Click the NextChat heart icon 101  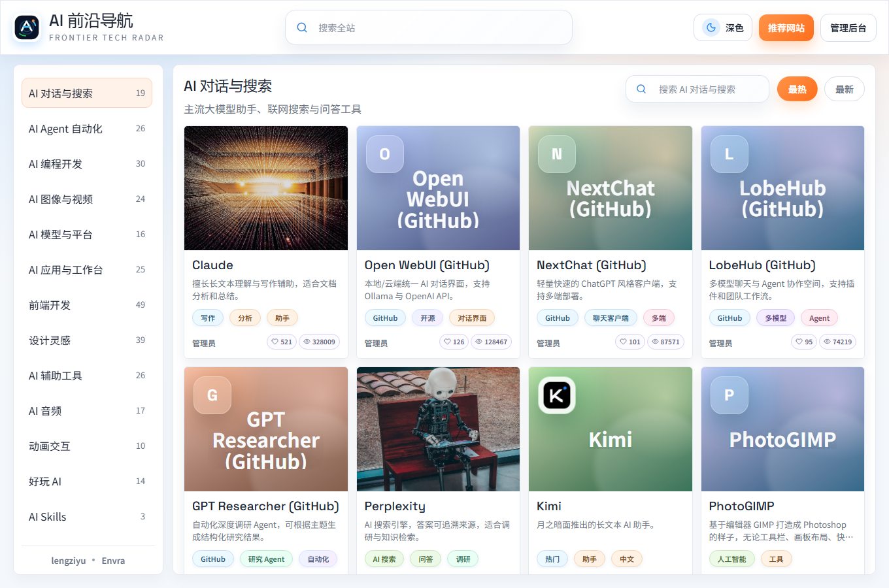click(630, 342)
